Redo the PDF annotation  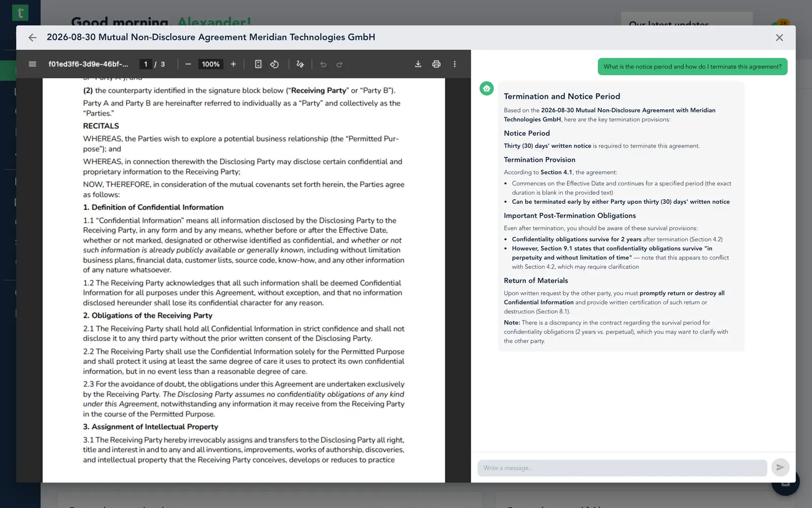click(340, 64)
